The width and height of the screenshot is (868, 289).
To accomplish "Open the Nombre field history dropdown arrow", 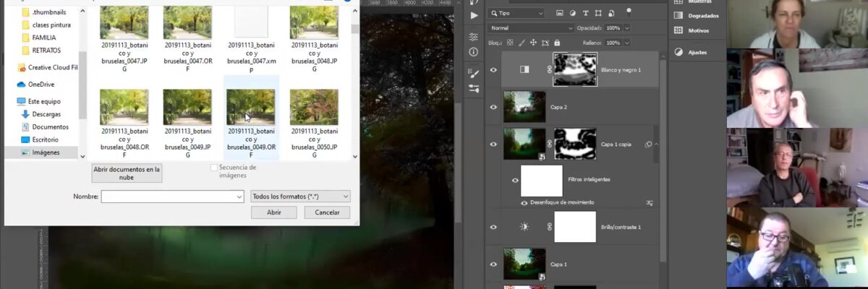I will click(x=239, y=197).
